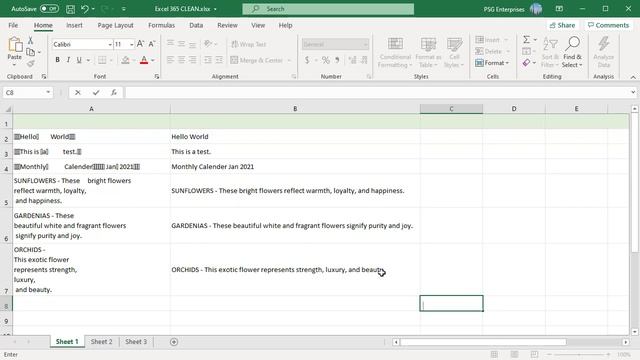Click the Cancel X in formula bar
Screen dimensions: 640x360
pos(78,93)
